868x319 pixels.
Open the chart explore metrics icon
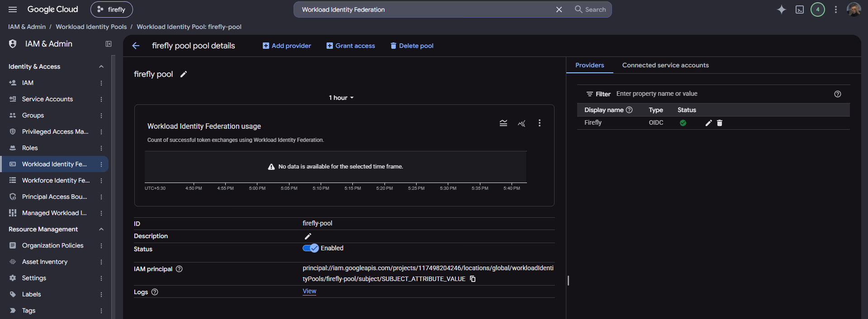tap(522, 123)
